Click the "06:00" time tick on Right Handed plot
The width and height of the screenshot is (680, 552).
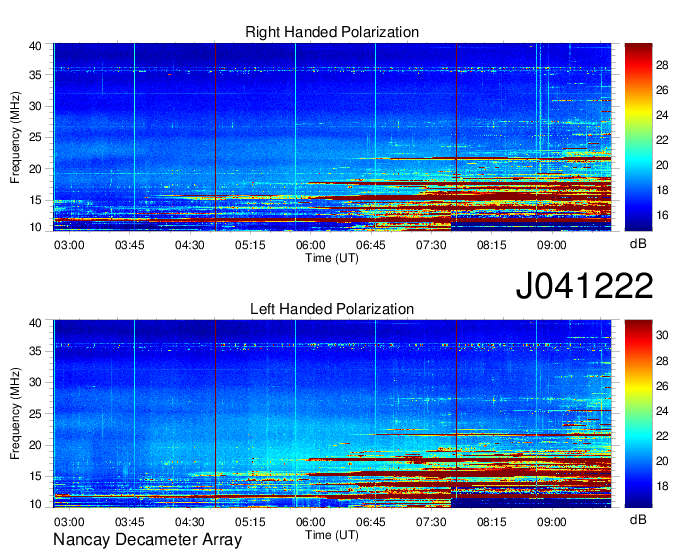311,245
